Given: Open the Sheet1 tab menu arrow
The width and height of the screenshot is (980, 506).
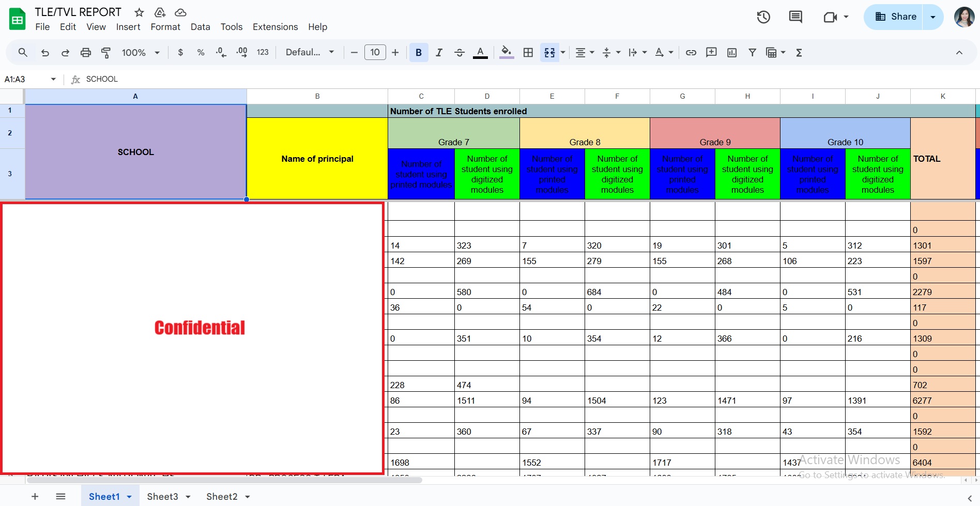Looking at the screenshot, I should point(129,497).
